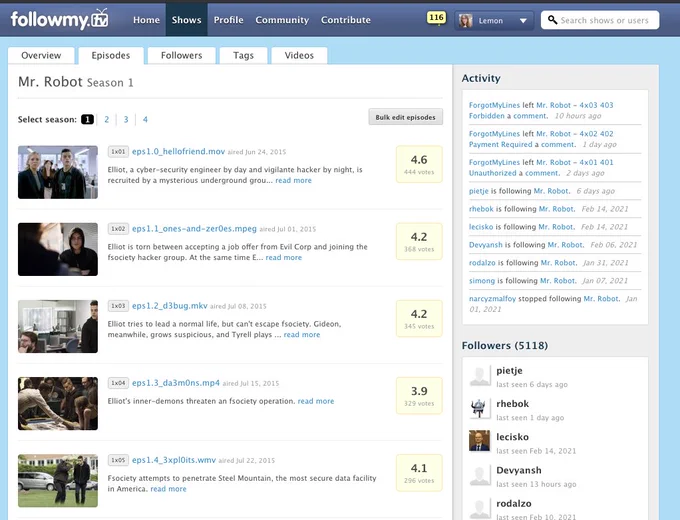
Task: Open the 1x03 episode thumbnail
Action: [x=58, y=327]
